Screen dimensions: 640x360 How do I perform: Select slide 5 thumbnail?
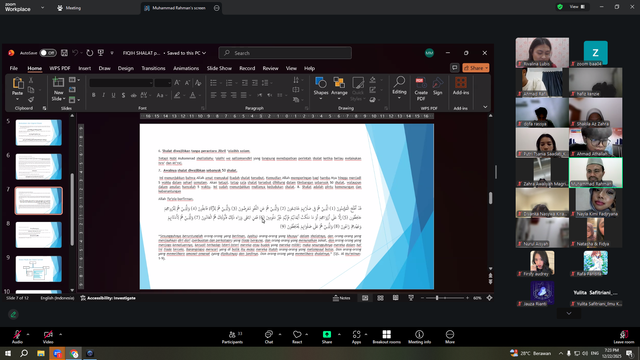(39, 132)
